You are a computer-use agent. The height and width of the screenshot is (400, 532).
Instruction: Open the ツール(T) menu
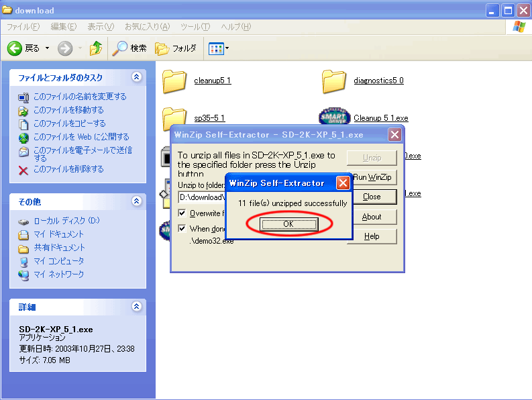195,26
